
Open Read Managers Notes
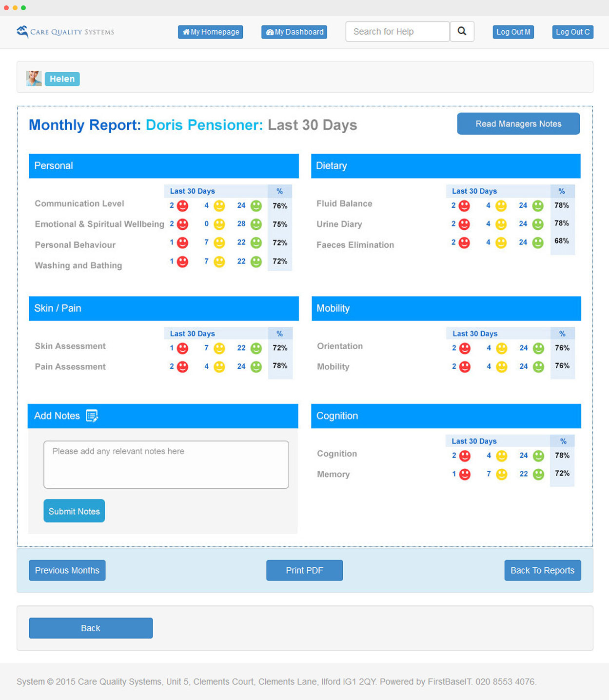pyautogui.click(x=518, y=124)
